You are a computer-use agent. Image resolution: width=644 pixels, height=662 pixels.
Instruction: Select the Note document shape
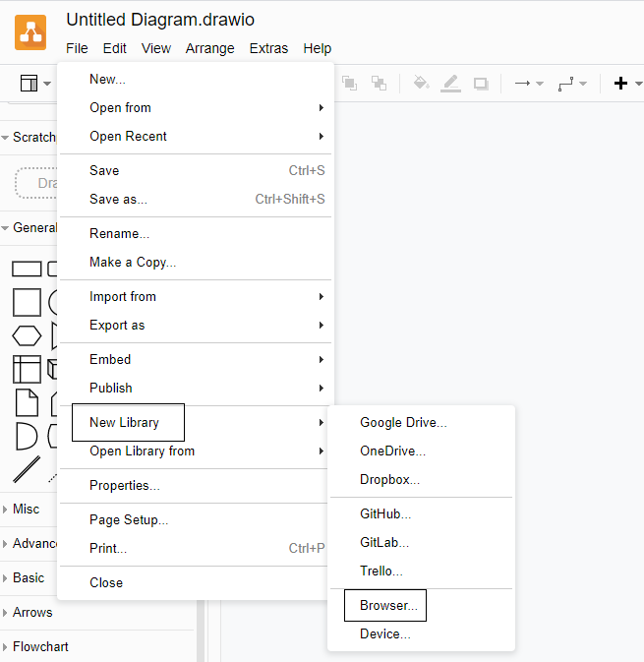[x=27, y=402]
